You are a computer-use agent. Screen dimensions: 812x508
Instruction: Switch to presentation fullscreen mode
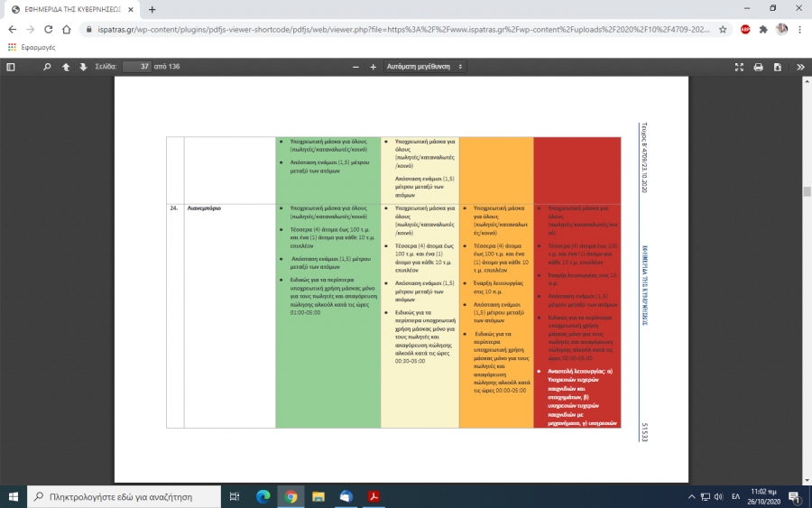pyautogui.click(x=740, y=67)
